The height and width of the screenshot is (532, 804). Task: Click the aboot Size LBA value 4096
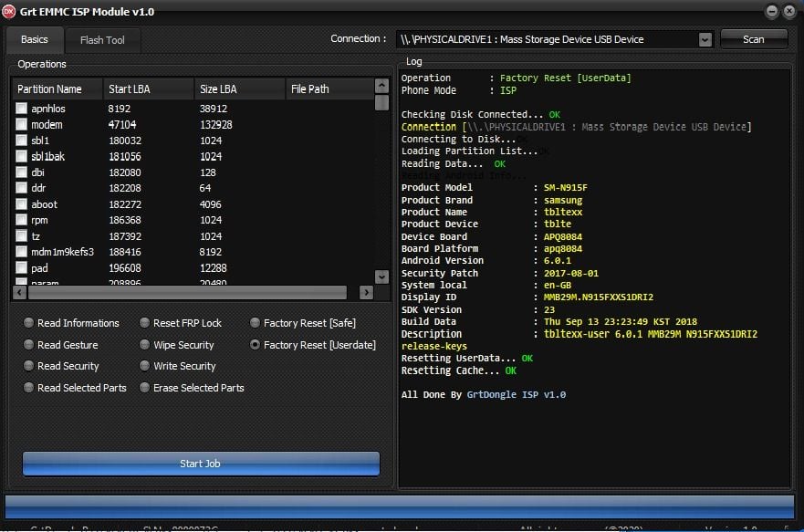pos(210,204)
